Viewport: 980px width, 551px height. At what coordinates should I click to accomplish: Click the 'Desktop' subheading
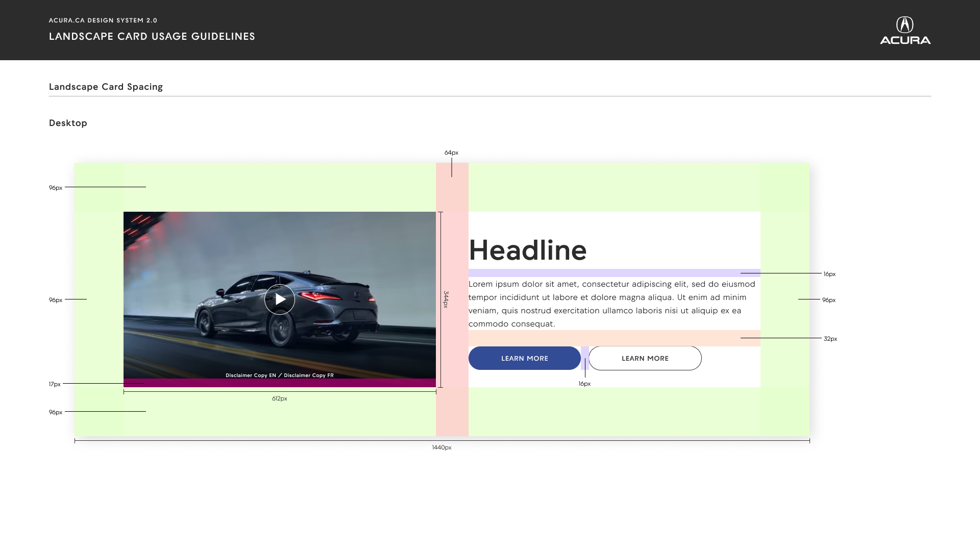point(68,123)
